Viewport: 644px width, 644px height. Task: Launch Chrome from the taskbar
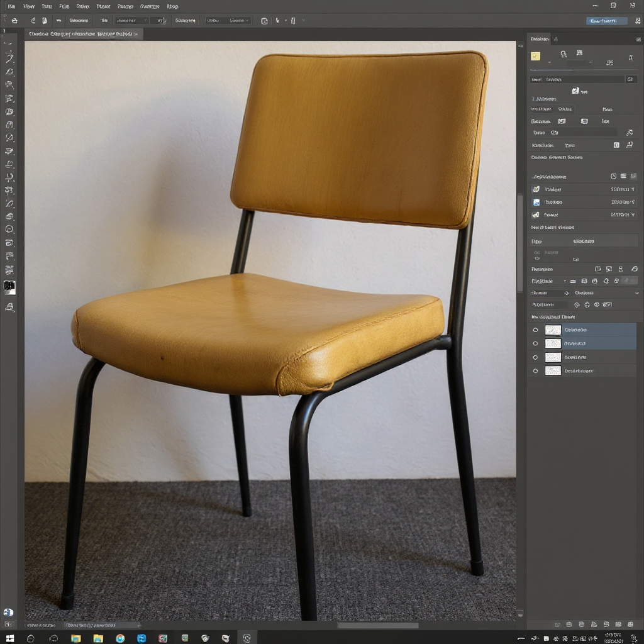point(120,638)
